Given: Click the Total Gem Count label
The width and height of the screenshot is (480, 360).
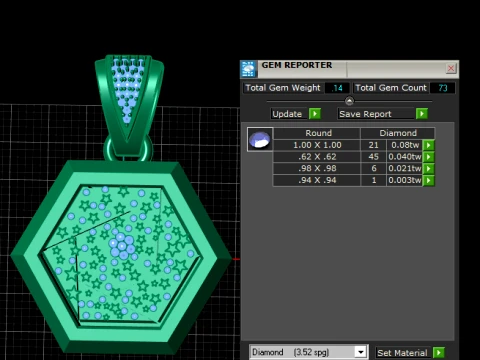Looking at the screenshot, I should pyautogui.click(x=391, y=88).
